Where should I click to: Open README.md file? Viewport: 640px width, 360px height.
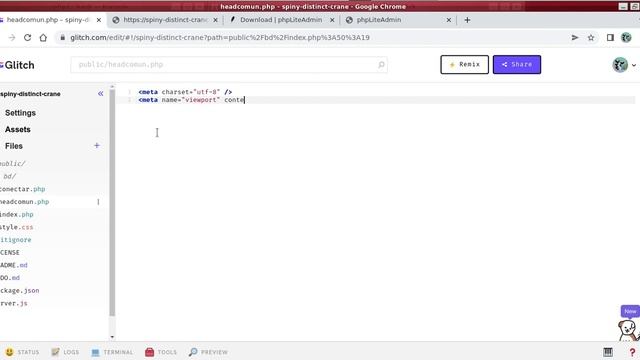[x=14, y=265]
